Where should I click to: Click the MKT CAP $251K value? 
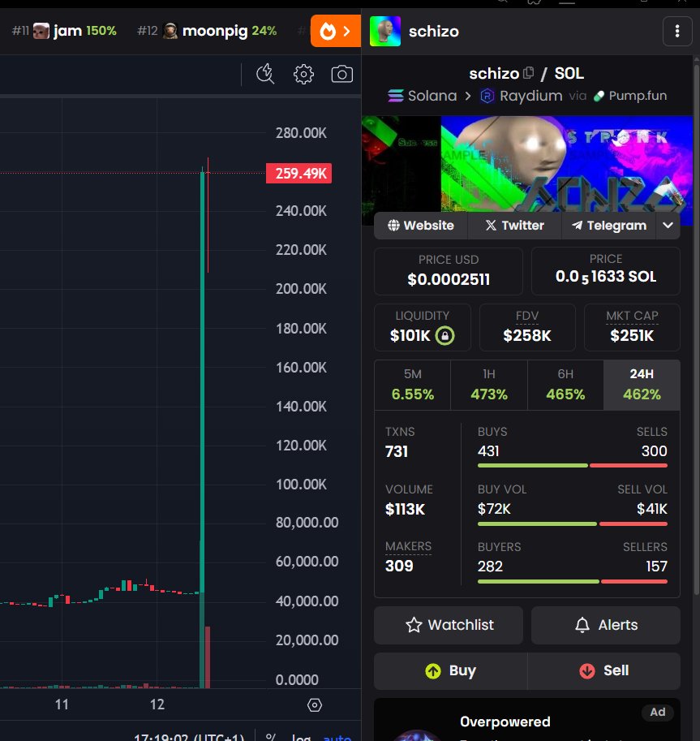[632, 335]
